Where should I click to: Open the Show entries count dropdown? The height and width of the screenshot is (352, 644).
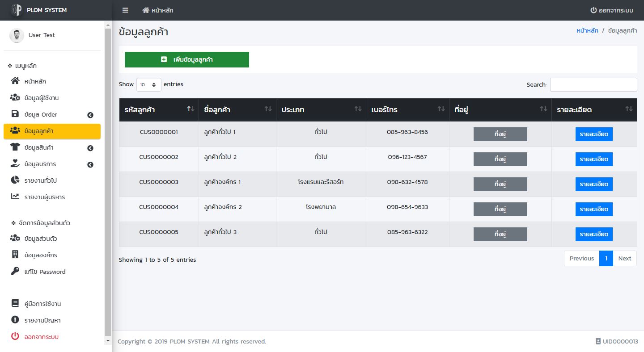[148, 84]
